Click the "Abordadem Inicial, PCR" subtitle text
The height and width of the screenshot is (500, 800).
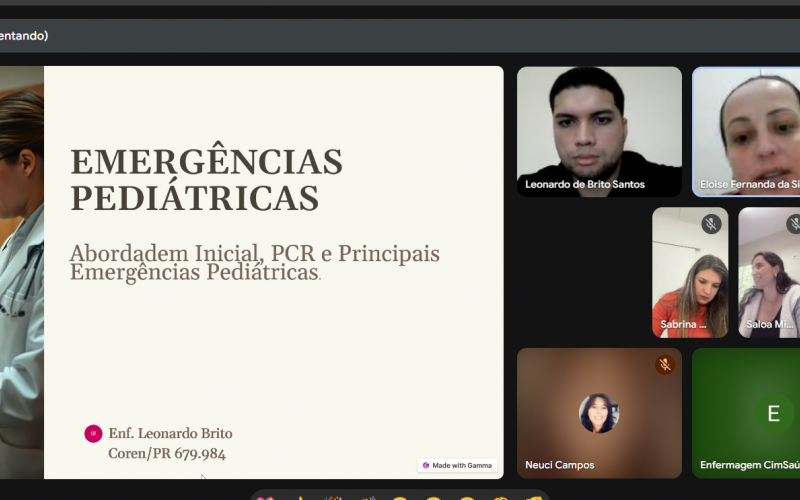(x=254, y=253)
